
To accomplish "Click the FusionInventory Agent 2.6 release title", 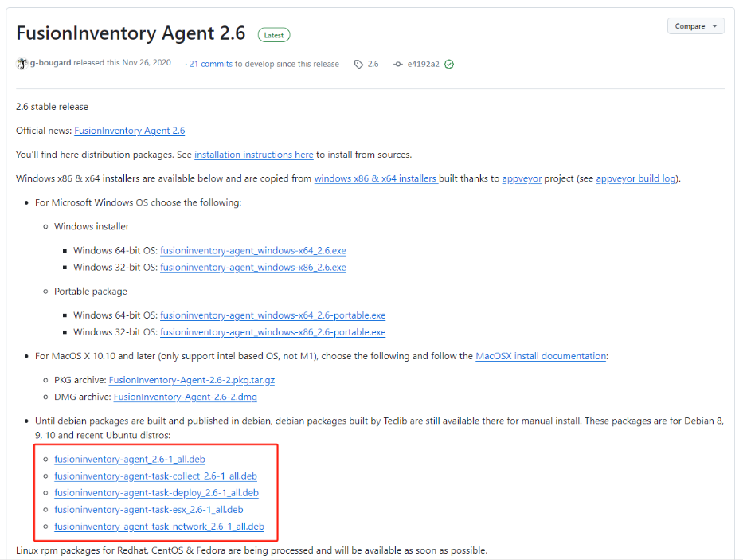I will (x=131, y=33).
